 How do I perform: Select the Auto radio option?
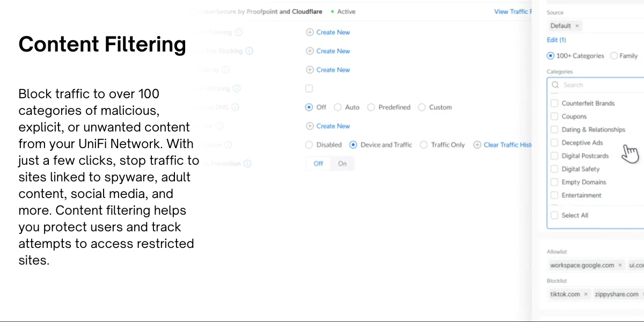point(338,107)
